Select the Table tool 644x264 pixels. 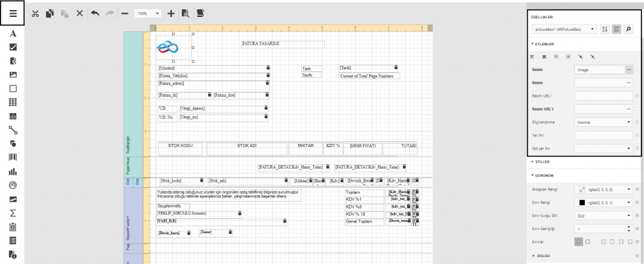13,102
